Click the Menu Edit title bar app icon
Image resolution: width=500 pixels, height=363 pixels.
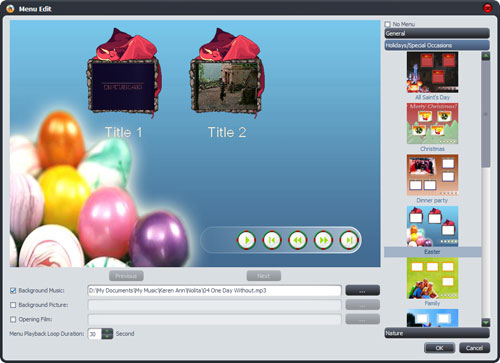click(10, 9)
